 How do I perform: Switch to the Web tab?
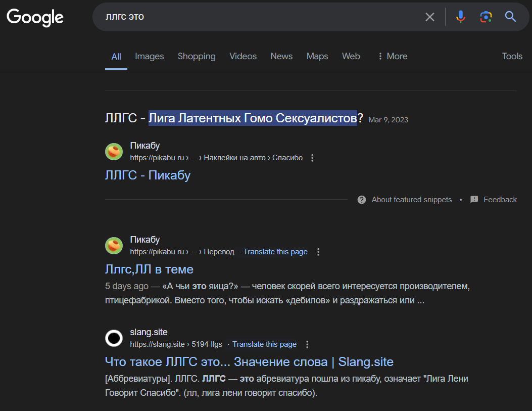click(x=351, y=56)
